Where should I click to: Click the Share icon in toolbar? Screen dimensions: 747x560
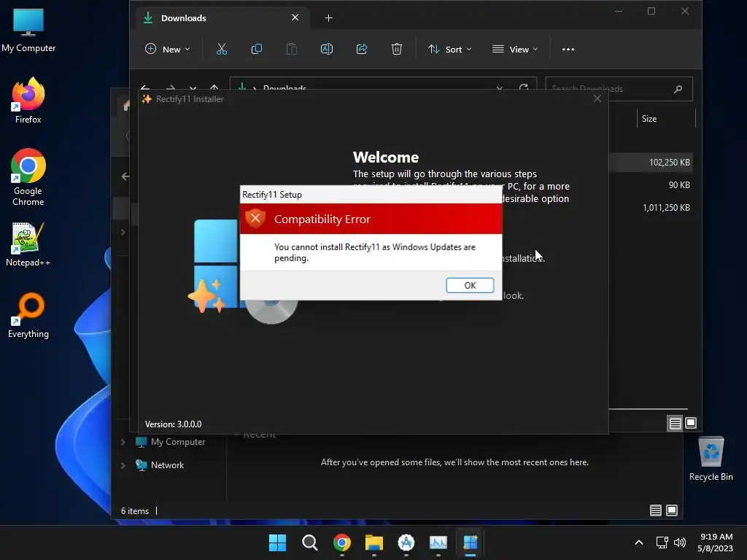click(362, 49)
